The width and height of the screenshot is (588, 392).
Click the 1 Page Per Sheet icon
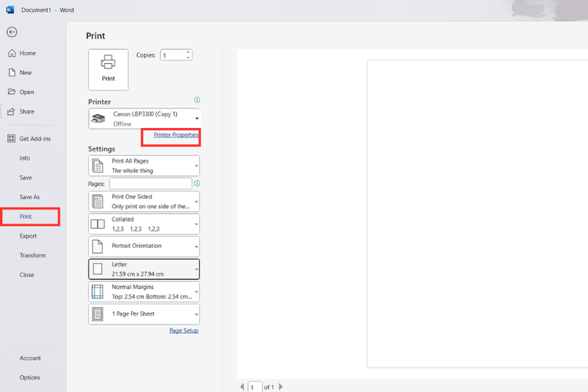coord(98,314)
